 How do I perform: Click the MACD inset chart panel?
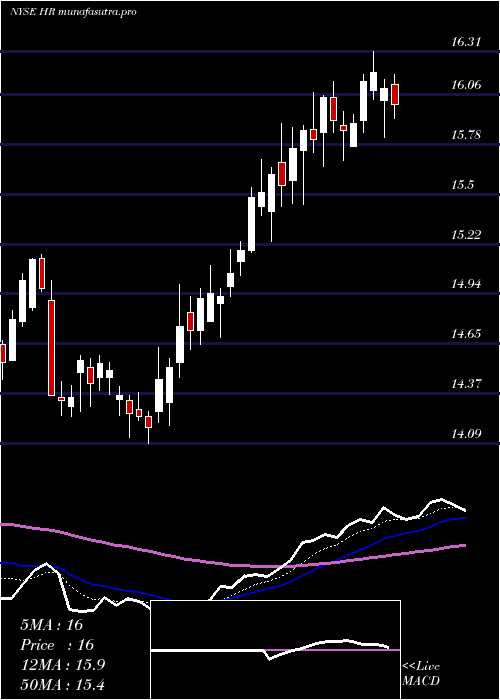275,650
